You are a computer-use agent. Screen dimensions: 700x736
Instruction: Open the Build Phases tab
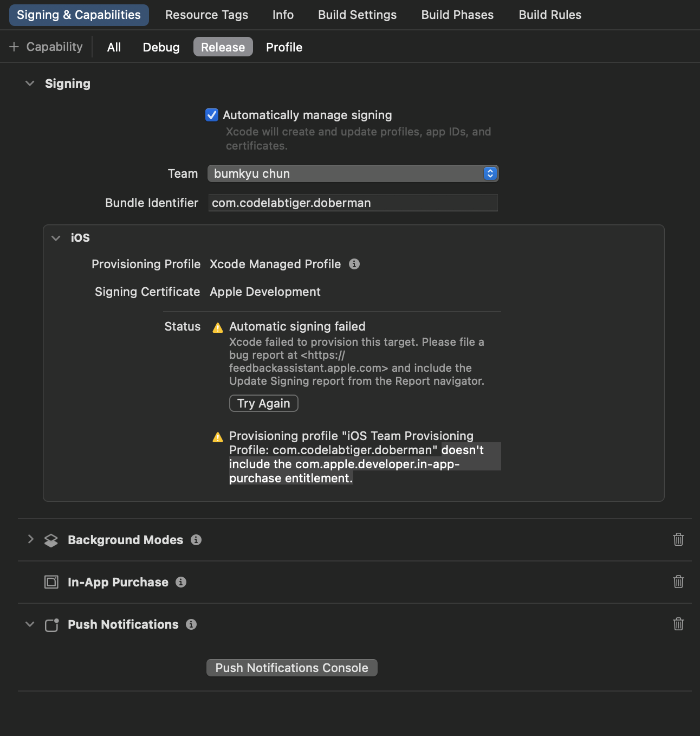tap(457, 15)
